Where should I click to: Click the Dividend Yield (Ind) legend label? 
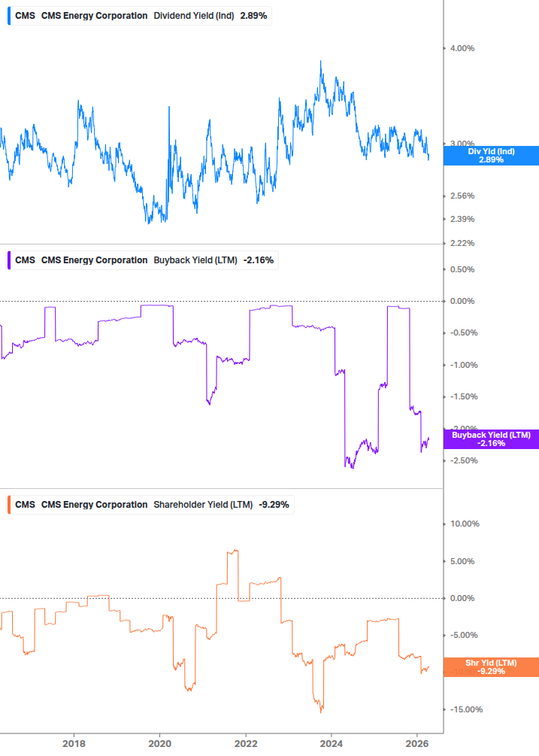pyautogui.click(x=194, y=16)
